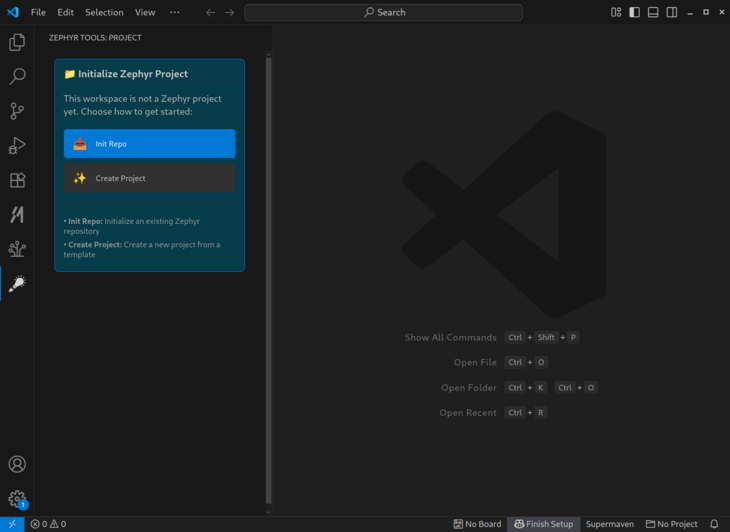Click the Show All Commands label
Screen dimensions: 730x532
tap(450, 337)
